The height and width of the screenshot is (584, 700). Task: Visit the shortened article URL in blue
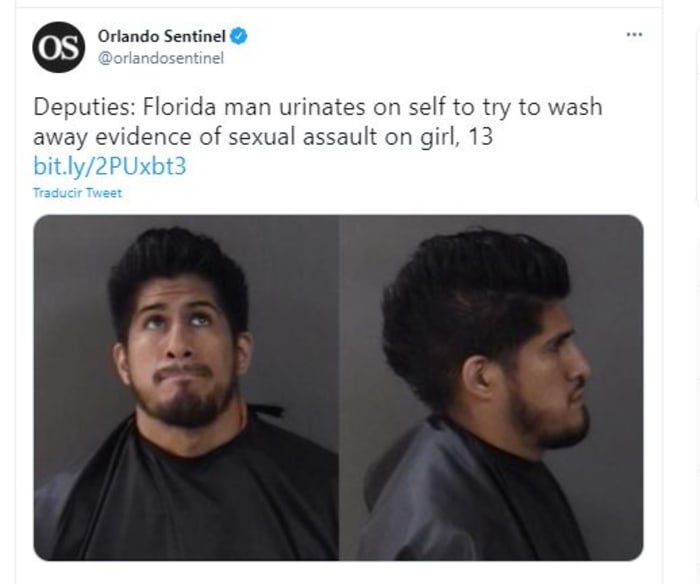(x=110, y=166)
